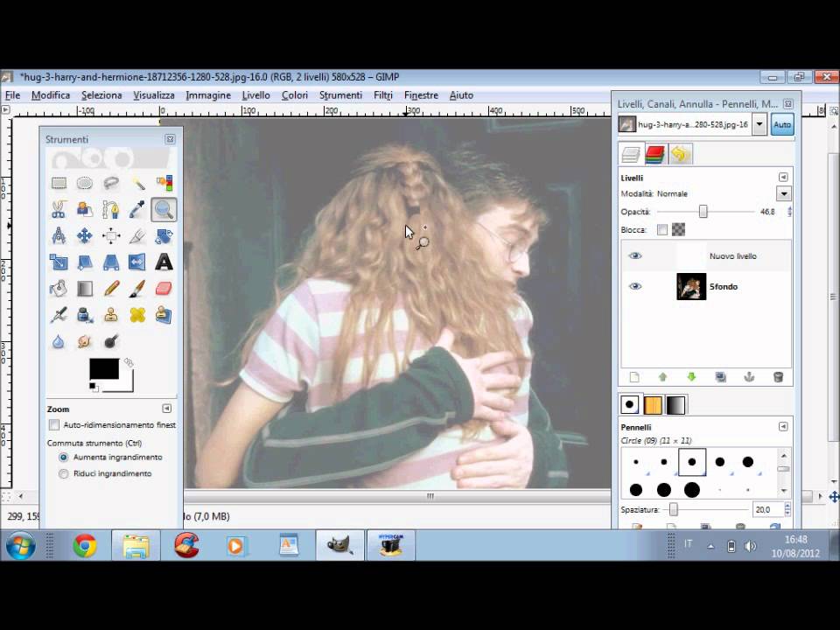Select the Heal tool
The width and height of the screenshot is (840, 630).
click(137, 315)
